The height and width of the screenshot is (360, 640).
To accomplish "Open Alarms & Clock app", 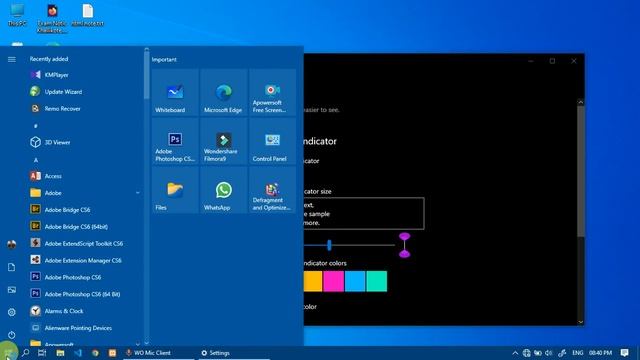I will tap(84, 311).
